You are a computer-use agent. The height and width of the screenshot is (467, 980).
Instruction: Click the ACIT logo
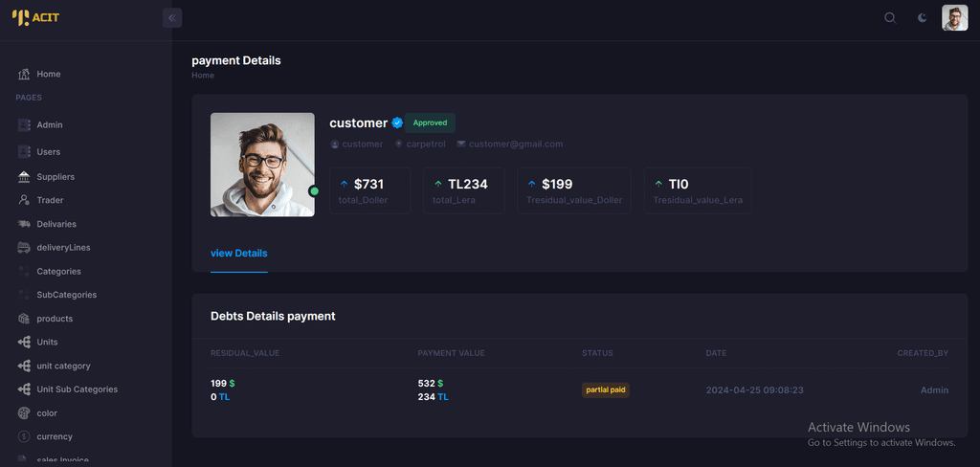click(35, 17)
